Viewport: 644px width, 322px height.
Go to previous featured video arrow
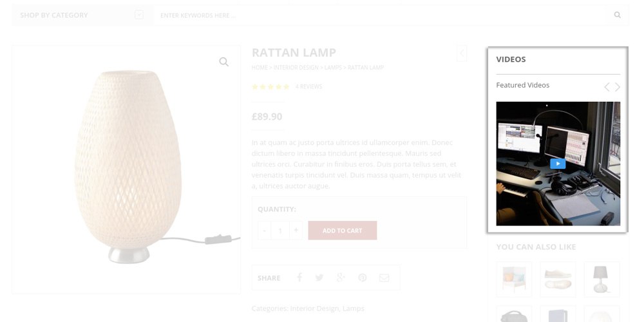coord(607,87)
